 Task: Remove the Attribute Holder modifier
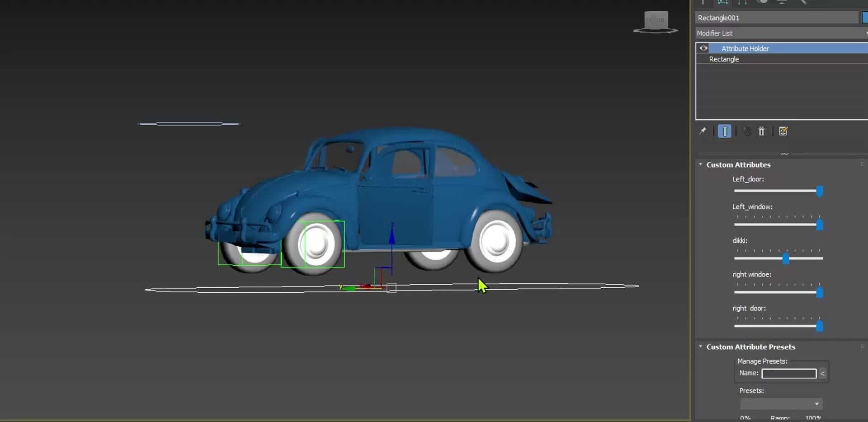(x=761, y=131)
